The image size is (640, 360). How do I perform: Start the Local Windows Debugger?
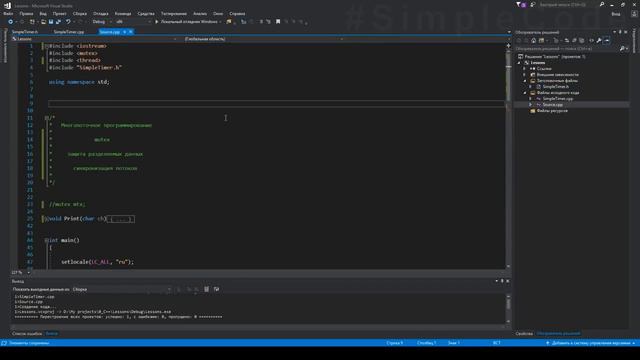(188, 22)
